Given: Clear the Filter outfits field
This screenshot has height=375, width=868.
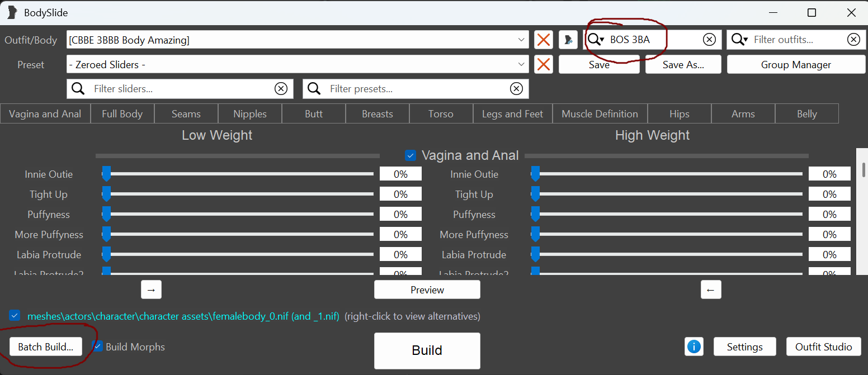Looking at the screenshot, I should pyautogui.click(x=853, y=40).
